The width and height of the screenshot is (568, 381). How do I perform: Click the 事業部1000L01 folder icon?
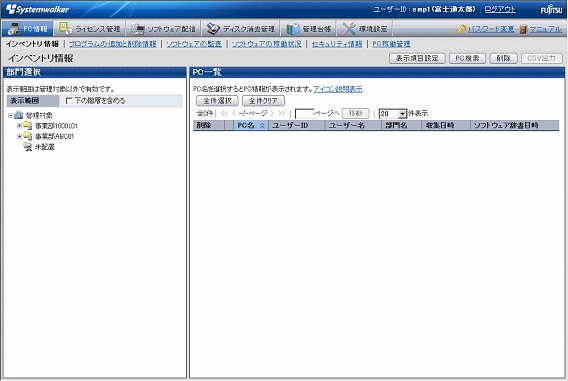tap(28, 126)
